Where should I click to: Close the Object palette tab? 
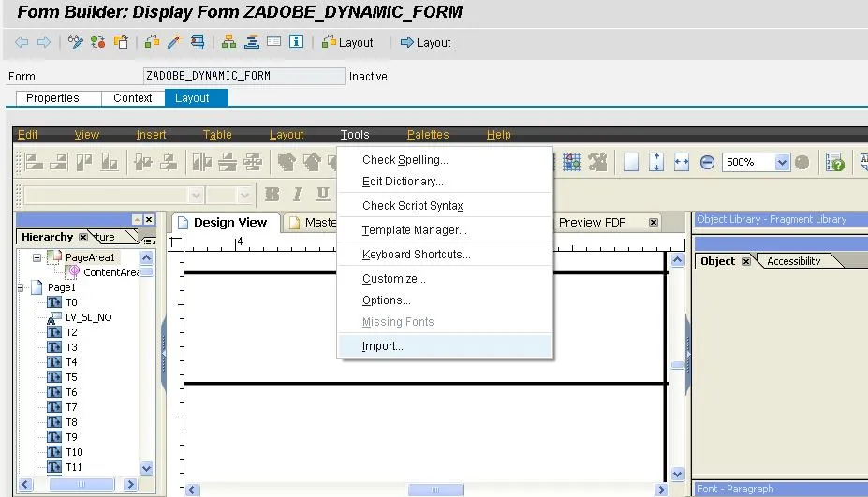tap(746, 261)
